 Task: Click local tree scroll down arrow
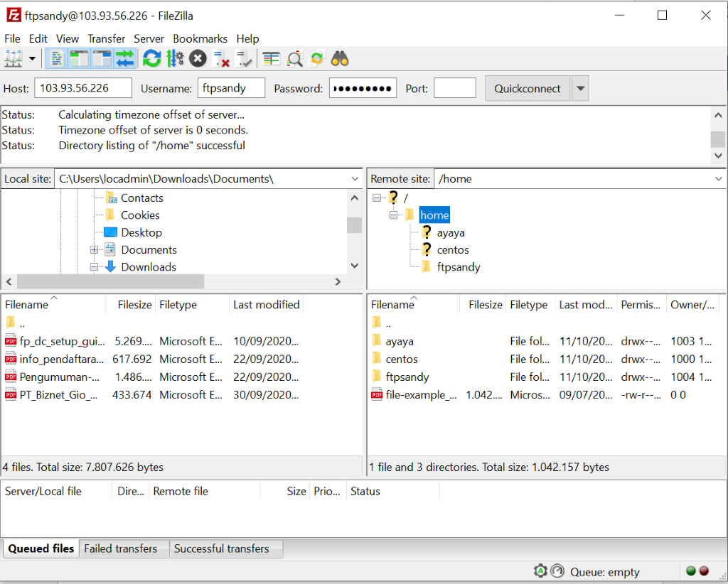(x=355, y=266)
